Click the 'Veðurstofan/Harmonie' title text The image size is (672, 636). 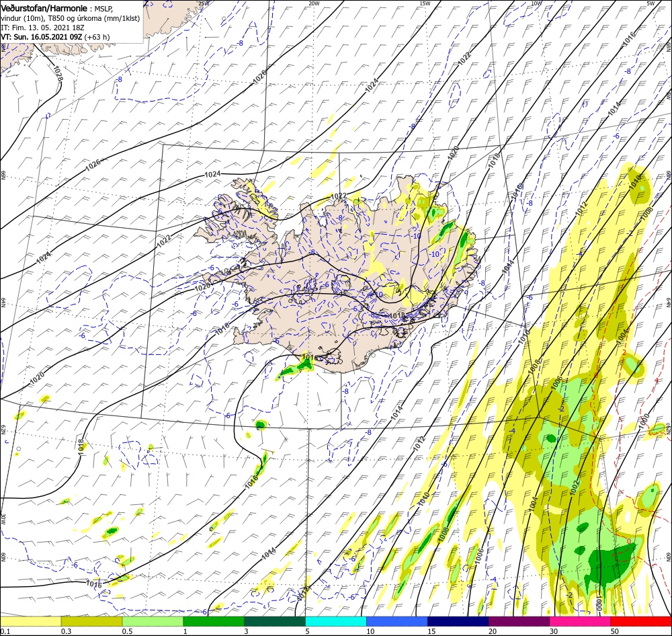click(44, 8)
